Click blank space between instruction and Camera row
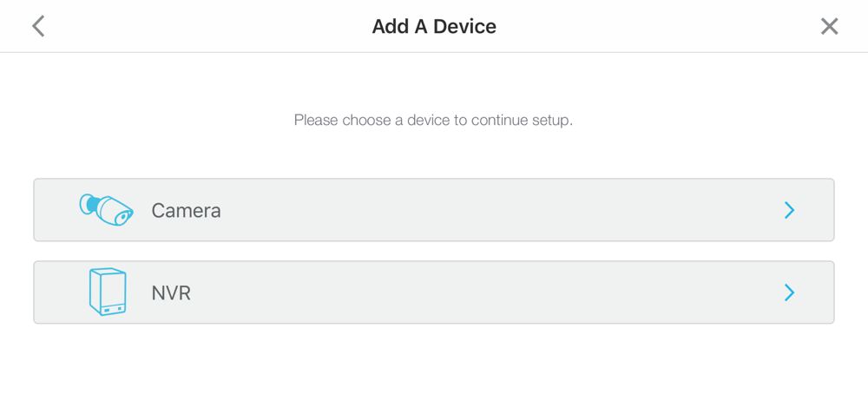The image size is (868, 401). 434,154
